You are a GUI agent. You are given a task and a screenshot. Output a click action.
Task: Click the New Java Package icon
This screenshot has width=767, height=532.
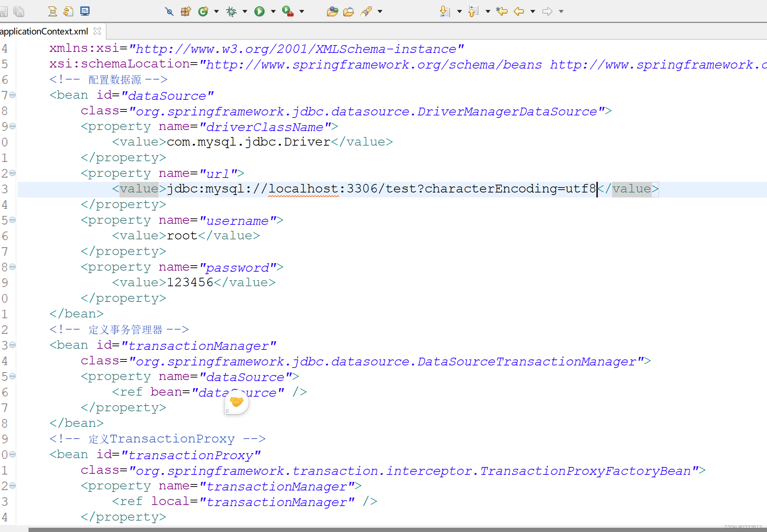pyautogui.click(x=186, y=11)
